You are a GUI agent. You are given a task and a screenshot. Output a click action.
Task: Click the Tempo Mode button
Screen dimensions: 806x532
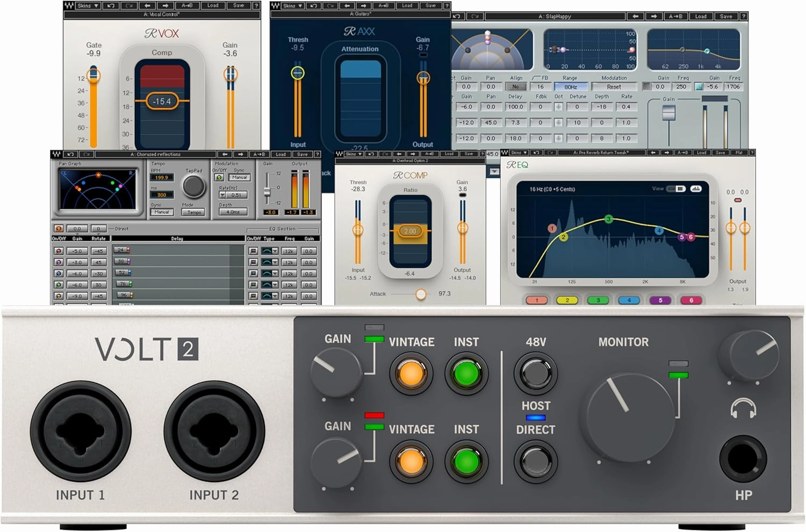click(x=193, y=212)
